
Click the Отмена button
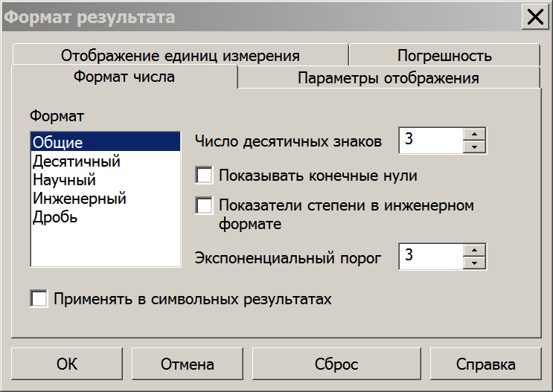tap(188, 364)
